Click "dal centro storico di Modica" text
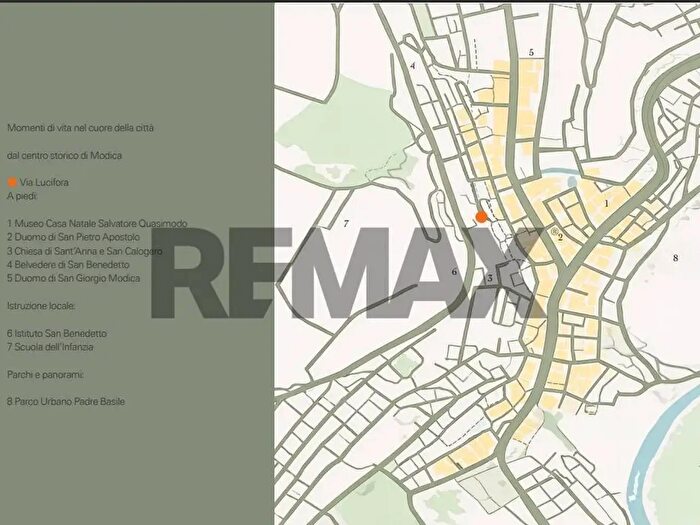700x525 pixels. click(x=64, y=155)
